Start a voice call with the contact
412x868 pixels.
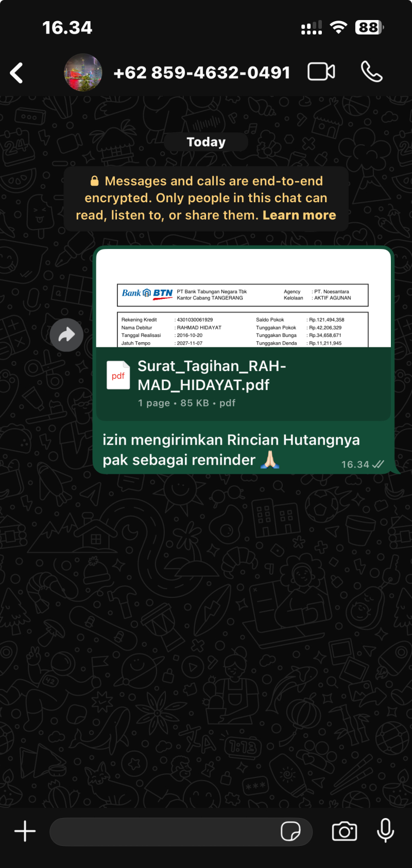(371, 72)
